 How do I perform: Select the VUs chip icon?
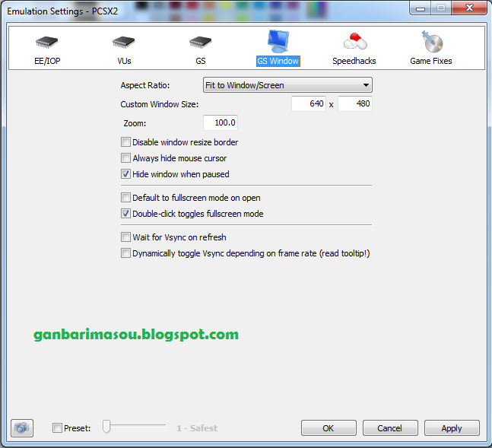(124, 42)
